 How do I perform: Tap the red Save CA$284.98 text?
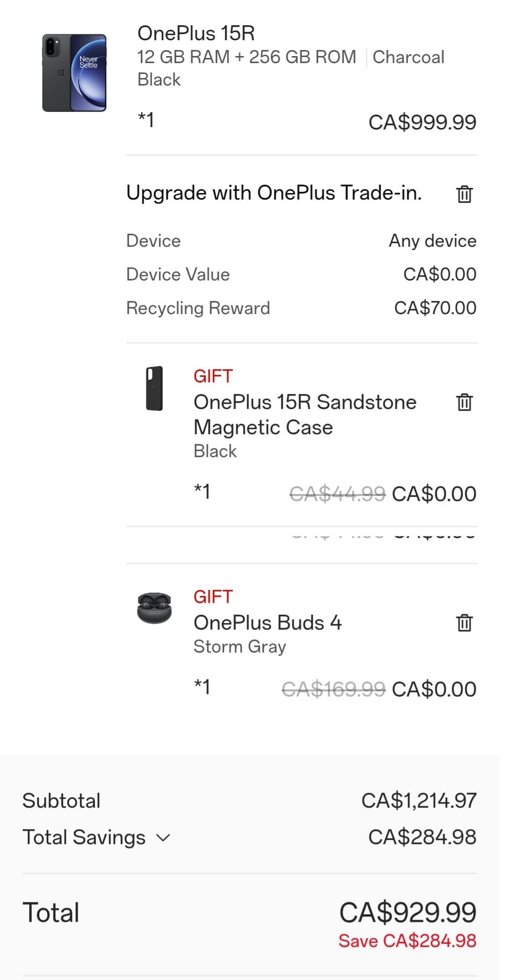pyautogui.click(x=407, y=941)
